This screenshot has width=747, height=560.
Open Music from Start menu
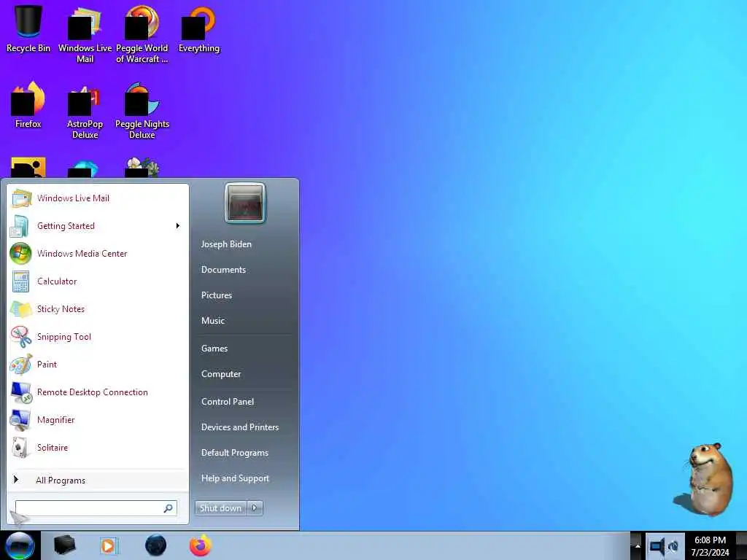tap(213, 321)
